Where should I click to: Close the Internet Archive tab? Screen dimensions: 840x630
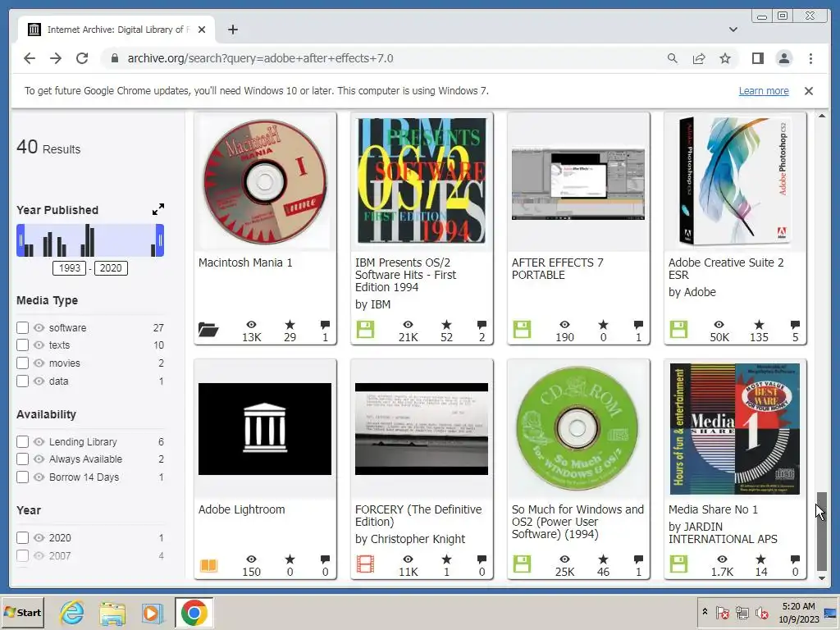202,30
